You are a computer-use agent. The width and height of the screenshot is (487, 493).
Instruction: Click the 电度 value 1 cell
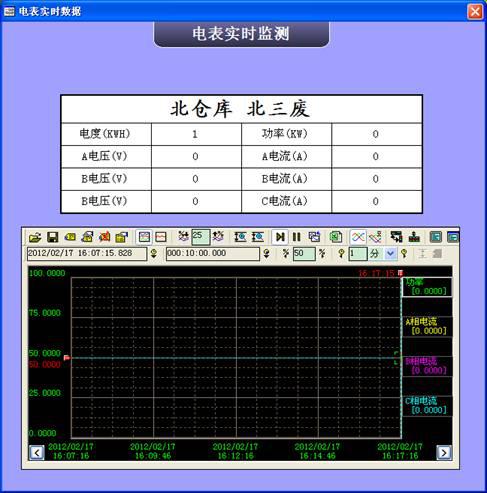(x=196, y=134)
